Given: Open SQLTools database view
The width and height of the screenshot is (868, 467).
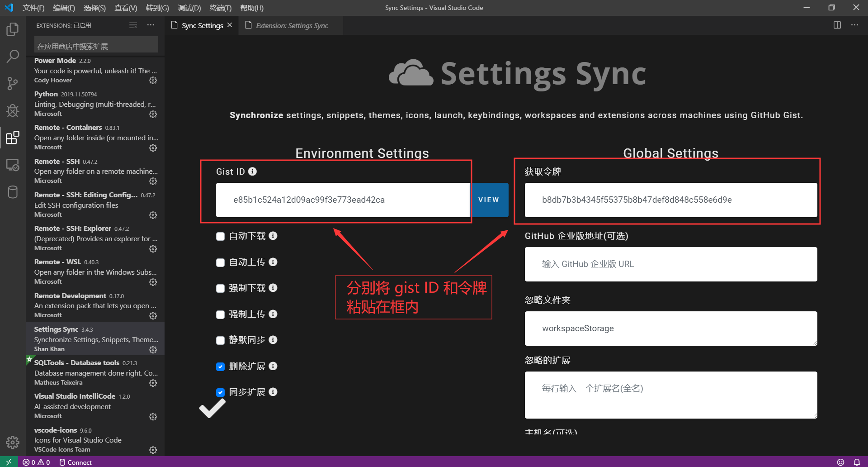Looking at the screenshot, I should [x=13, y=192].
